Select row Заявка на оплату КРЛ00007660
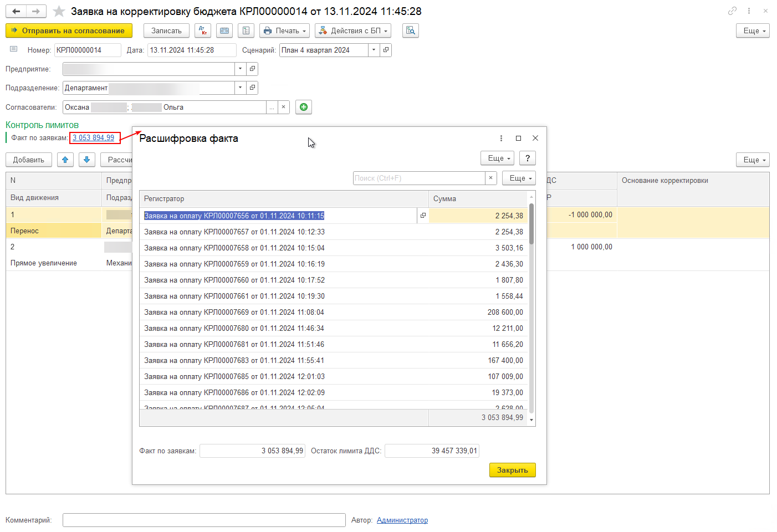This screenshot has height=532, width=777. coord(334,280)
